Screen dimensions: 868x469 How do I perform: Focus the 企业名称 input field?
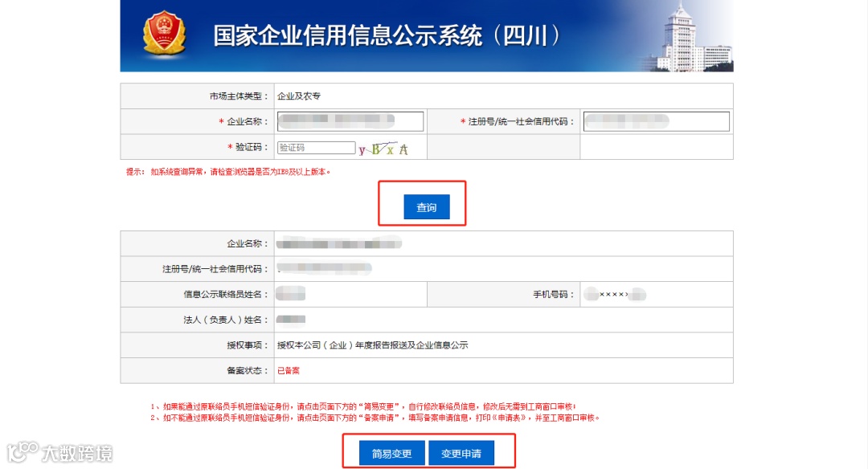pyautogui.click(x=350, y=121)
